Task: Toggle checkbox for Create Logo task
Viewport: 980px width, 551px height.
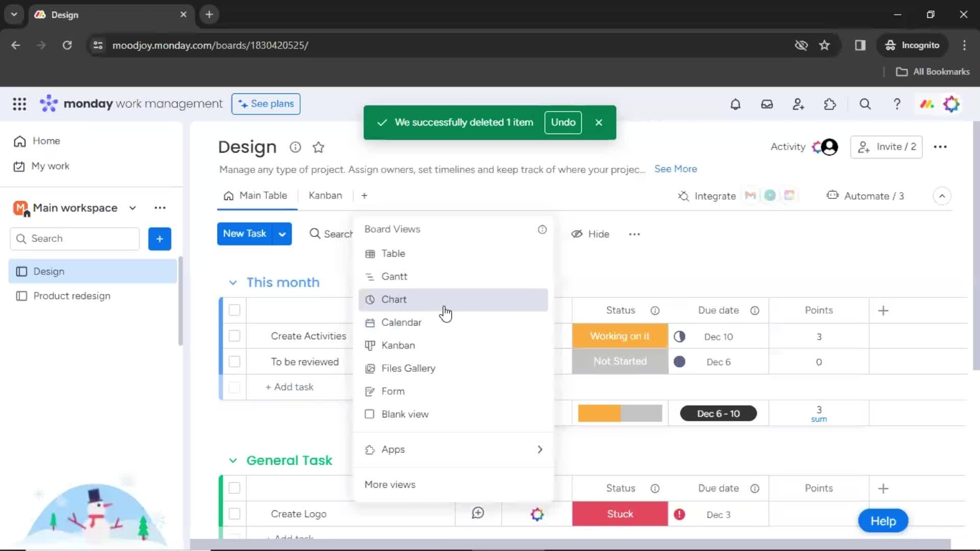Action: click(x=235, y=514)
